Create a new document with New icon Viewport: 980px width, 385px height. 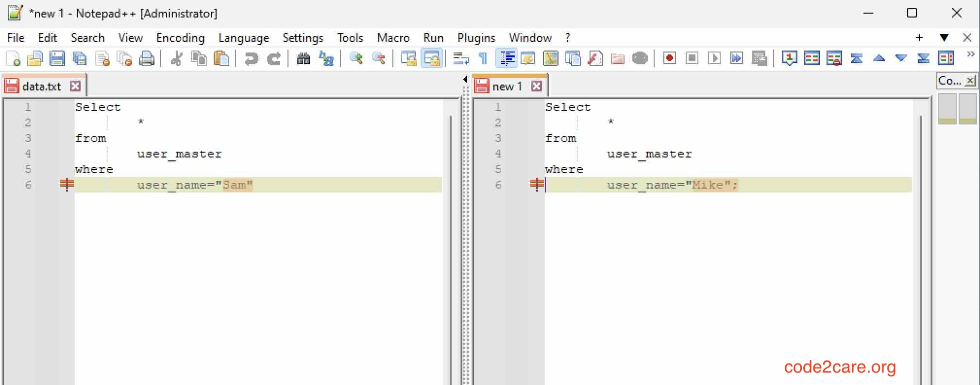pyautogui.click(x=13, y=59)
